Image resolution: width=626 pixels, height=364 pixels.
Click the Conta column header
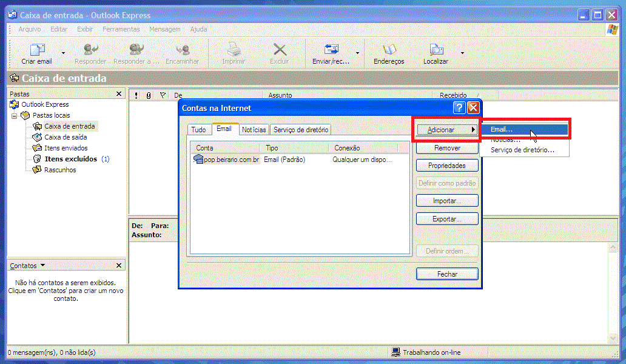226,148
